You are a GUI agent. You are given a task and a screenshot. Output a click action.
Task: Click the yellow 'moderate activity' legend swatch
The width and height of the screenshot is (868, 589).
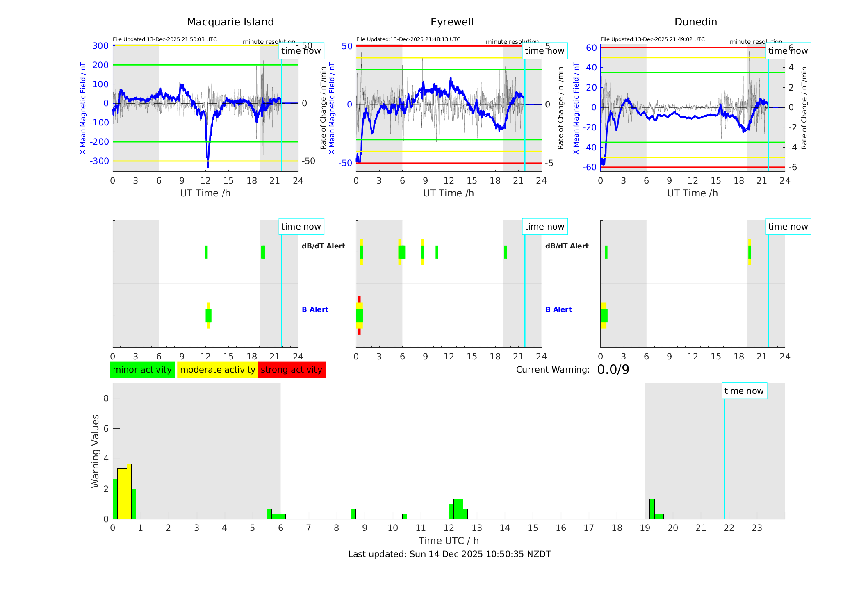click(217, 370)
